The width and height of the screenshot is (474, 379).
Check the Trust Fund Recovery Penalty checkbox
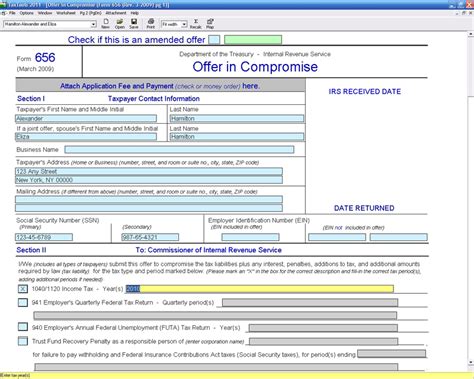pyautogui.click(x=23, y=341)
